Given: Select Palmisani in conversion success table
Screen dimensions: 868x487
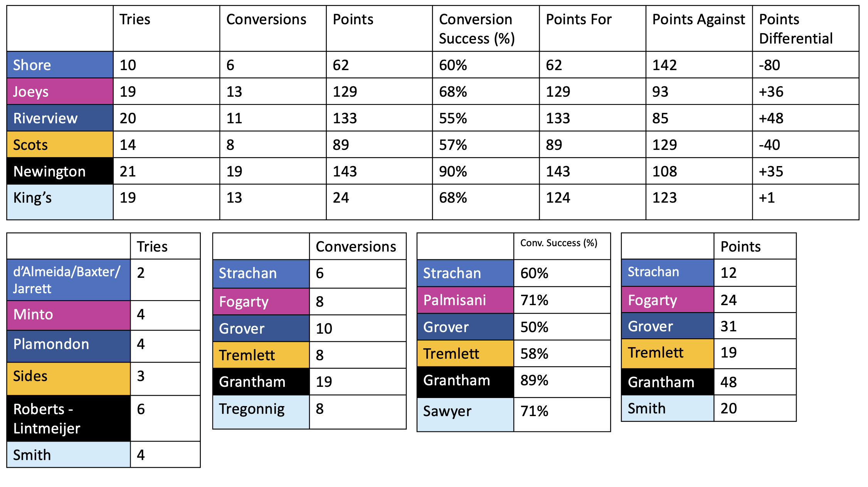Looking at the screenshot, I should (x=465, y=300).
